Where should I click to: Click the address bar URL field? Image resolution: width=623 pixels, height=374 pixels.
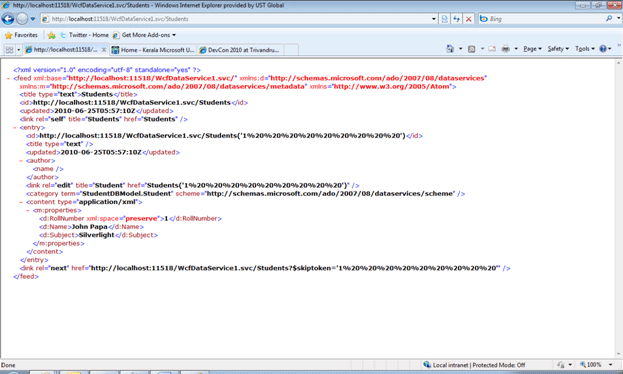(234, 19)
